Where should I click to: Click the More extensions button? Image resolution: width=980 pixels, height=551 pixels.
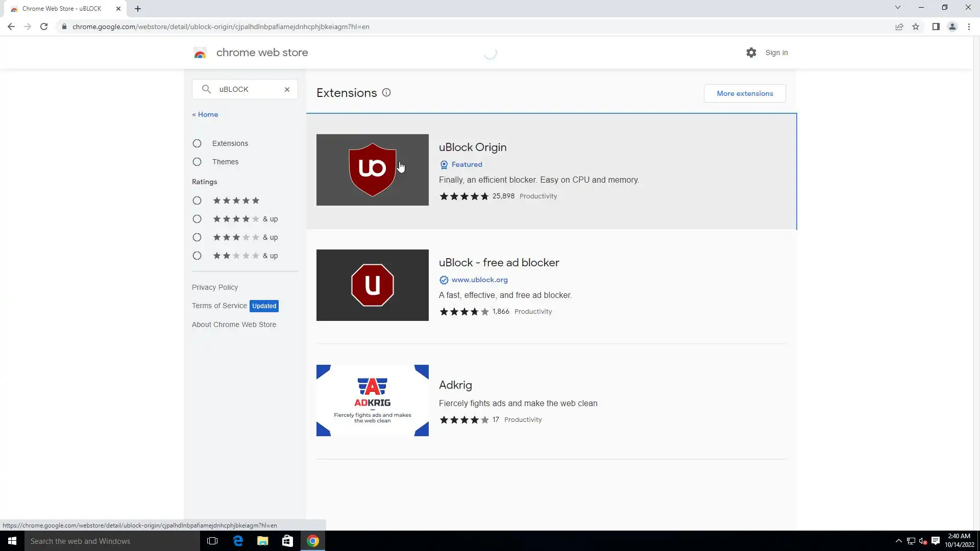(x=745, y=93)
